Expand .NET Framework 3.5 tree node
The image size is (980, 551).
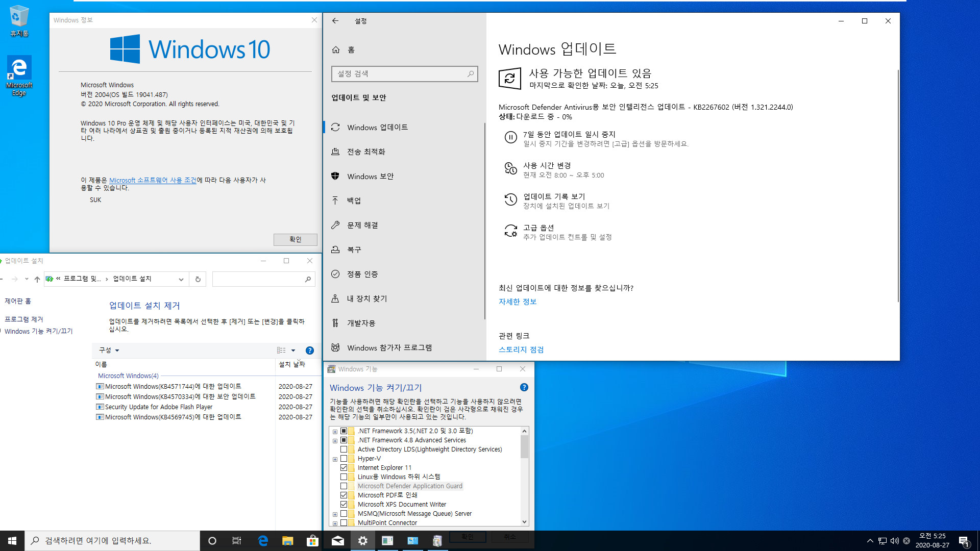pos(335,432)
